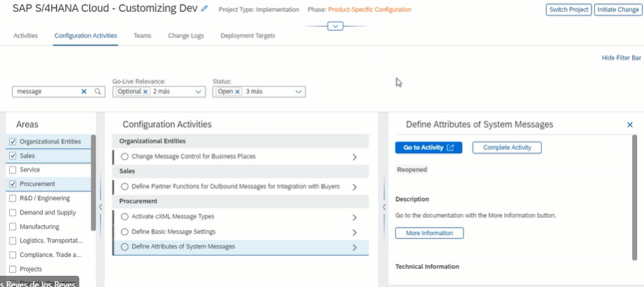Uncheck the Procurement area
This screenshot has width=644, height=287.
13,184
